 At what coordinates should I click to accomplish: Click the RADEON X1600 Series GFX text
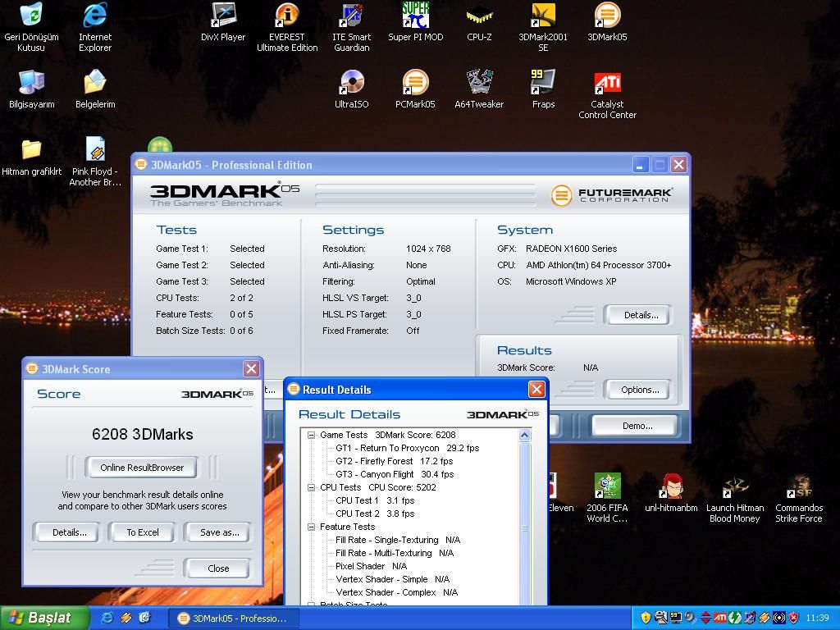(x=571, y=249)
